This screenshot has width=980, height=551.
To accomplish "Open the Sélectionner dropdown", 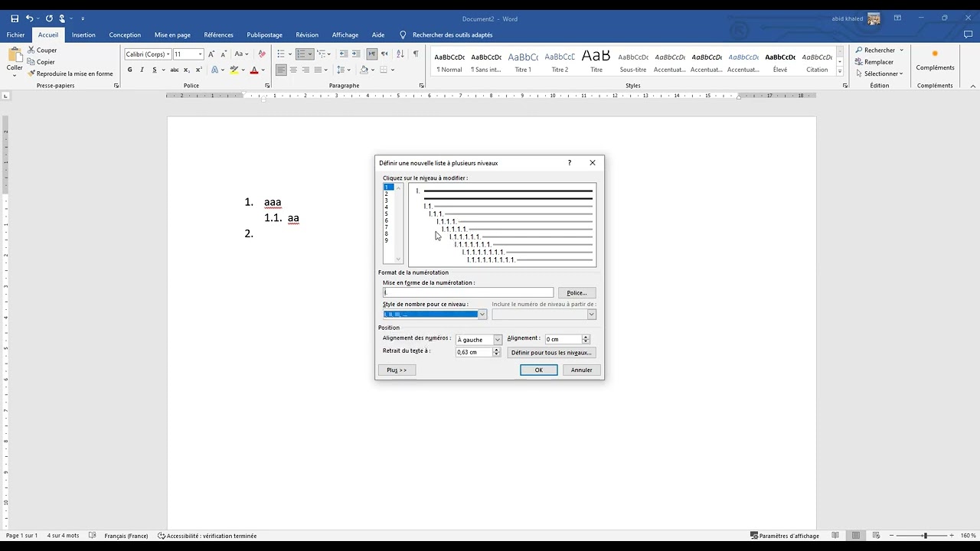I will point(879,73).
